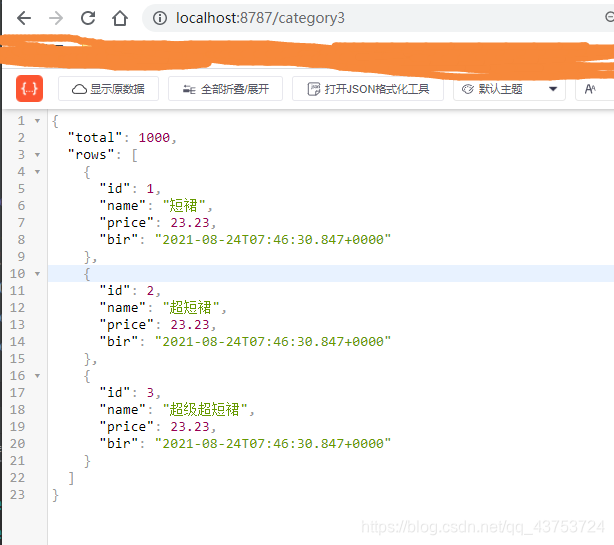Image resolution: width=614 pixels, height=545 pixels.
Task: Open the 默认主题 theme dropdown
Action: click(x=509, y=89)
